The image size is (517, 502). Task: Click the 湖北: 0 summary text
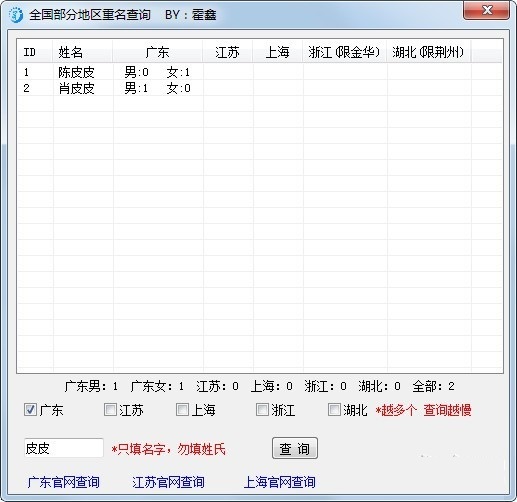tap(380, 386)
